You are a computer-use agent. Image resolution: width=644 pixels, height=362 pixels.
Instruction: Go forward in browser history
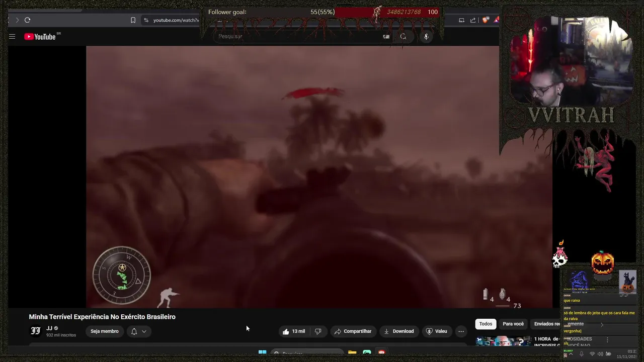pos(17,20)
